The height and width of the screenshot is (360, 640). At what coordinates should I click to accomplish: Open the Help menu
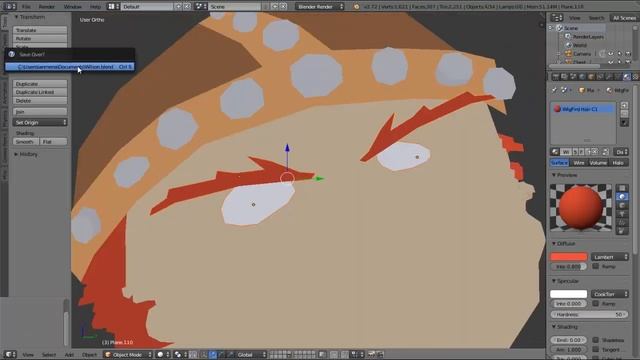pos(95,7)
